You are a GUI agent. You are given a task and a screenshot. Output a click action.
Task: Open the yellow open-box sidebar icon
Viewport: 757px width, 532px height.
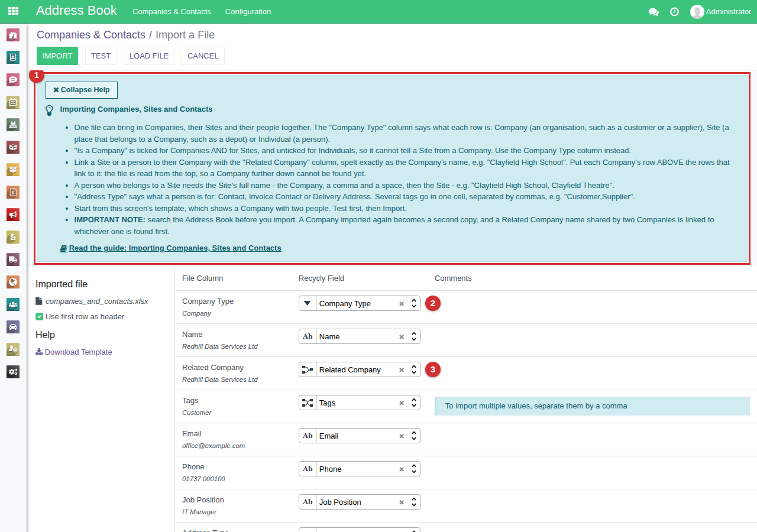click(13, 170)
